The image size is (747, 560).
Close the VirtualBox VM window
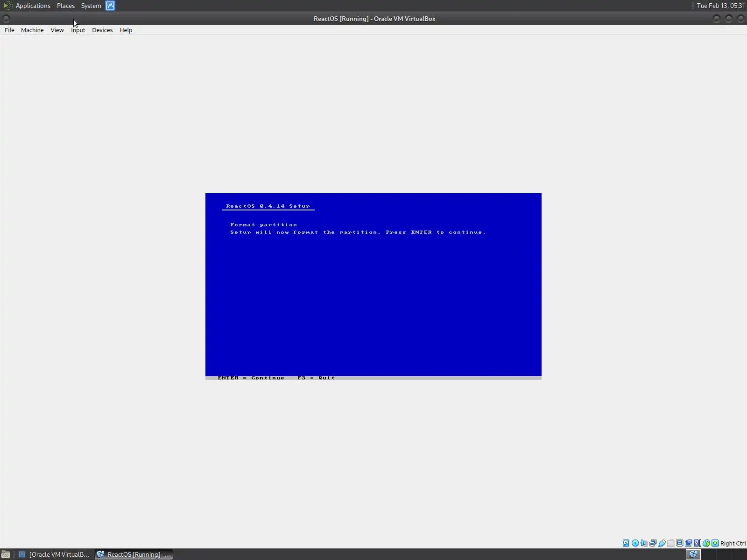[741, 19]
